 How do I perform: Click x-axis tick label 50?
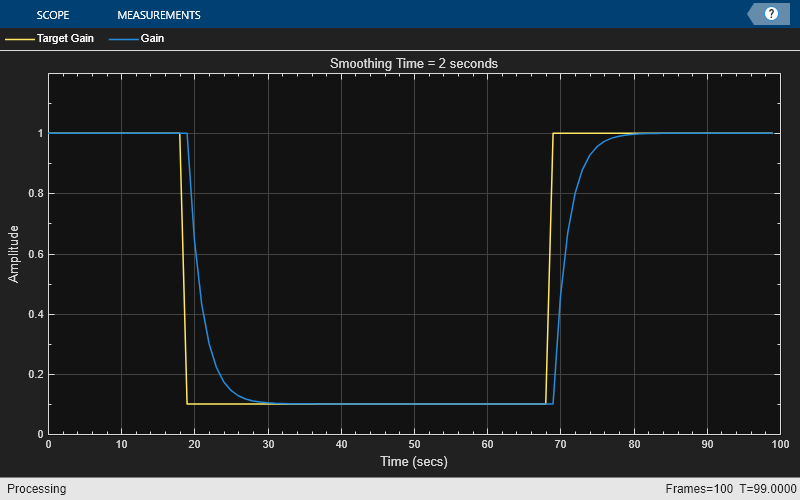click(414, 444)
